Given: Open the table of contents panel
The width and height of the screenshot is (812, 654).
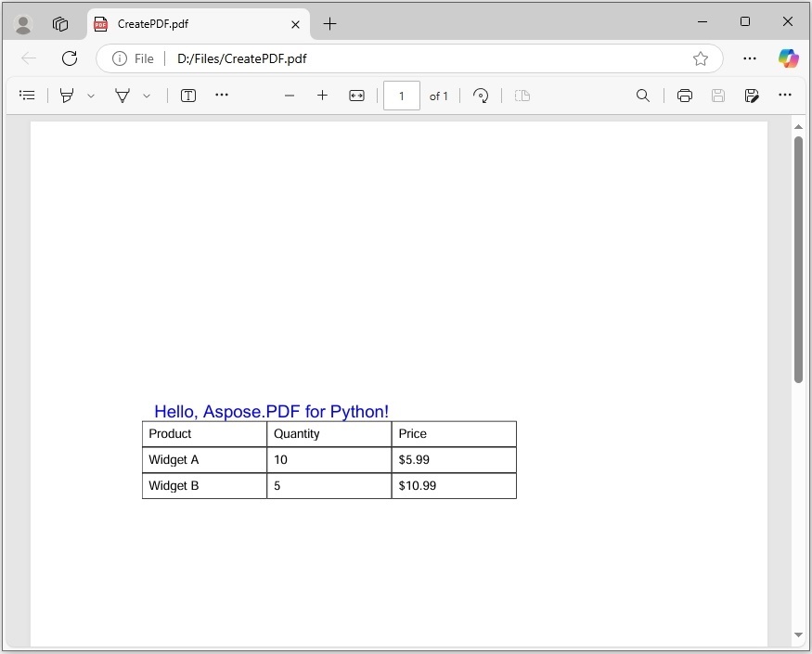Looking at the screenshot, I should click(26, 95).
